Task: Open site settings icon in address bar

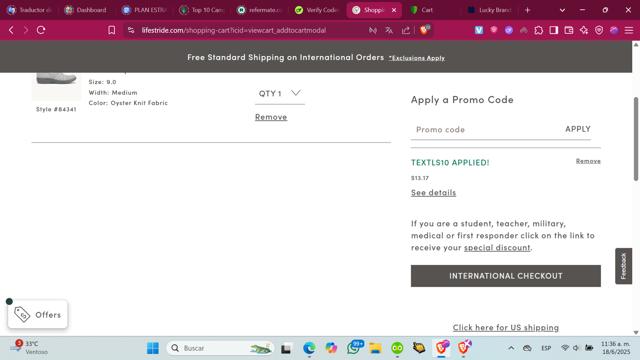Action: tap(131, 30)
